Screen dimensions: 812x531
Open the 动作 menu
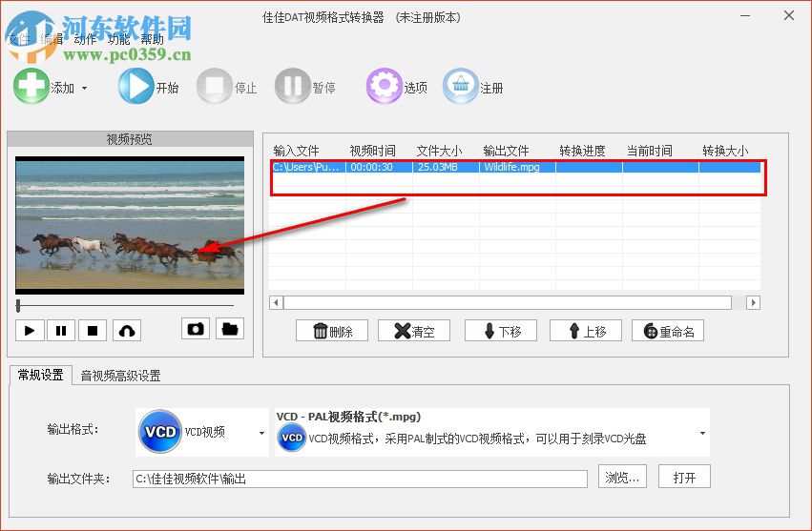pyautogui.click(x=85, y=39)
